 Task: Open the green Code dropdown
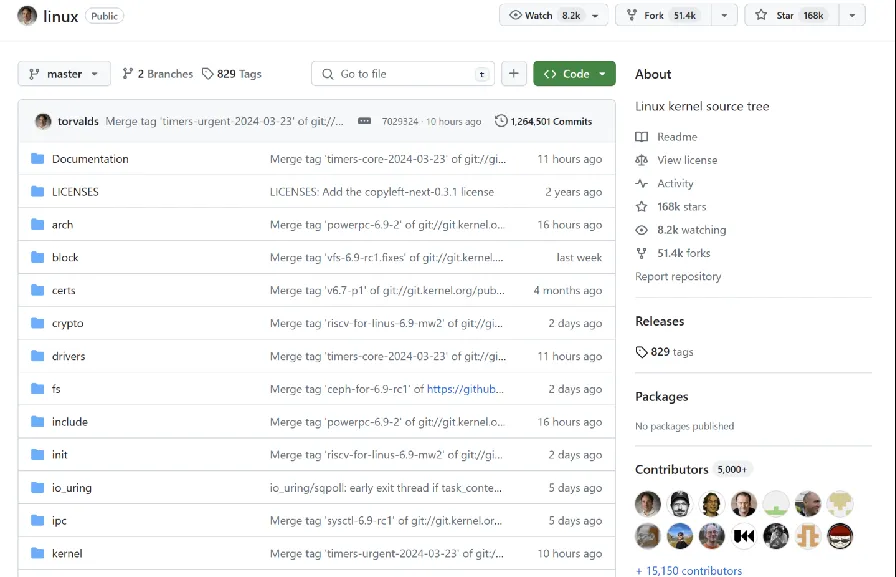(574, 74)
